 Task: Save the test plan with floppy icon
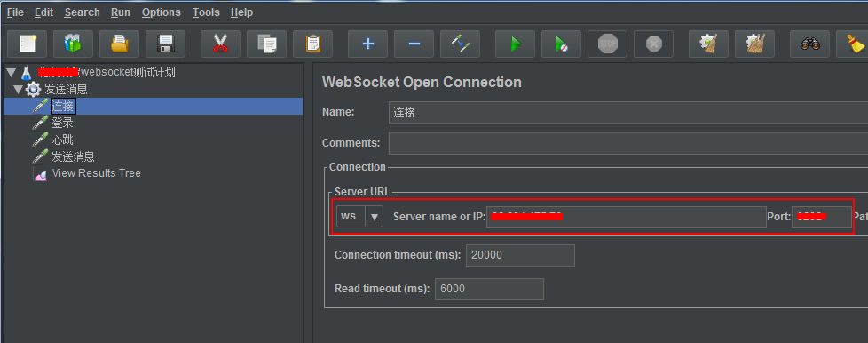click(165, 44)
